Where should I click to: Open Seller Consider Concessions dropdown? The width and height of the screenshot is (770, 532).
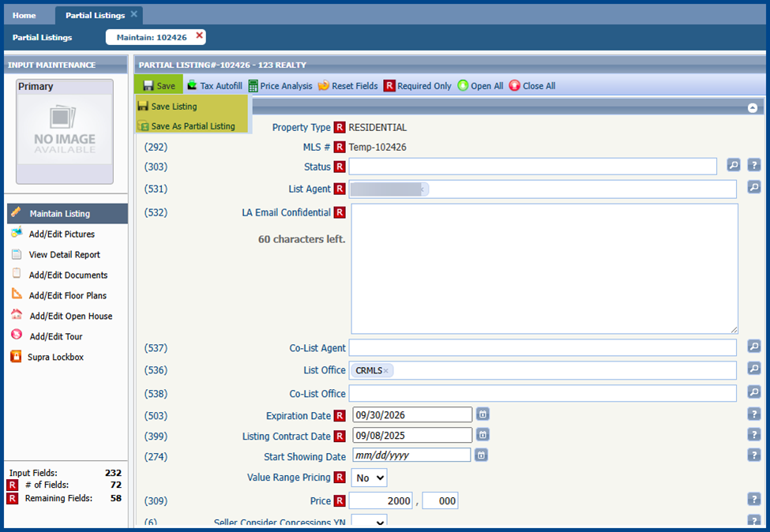click(x=369, y=522)
